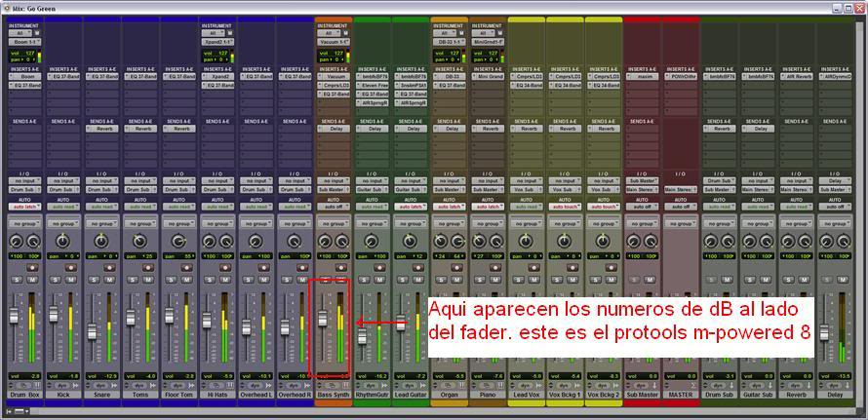Image resolution: width=868 pixels, height=420 pixels.
Task: Click the Kick volume readout -1.8
Action: (62, 376)
